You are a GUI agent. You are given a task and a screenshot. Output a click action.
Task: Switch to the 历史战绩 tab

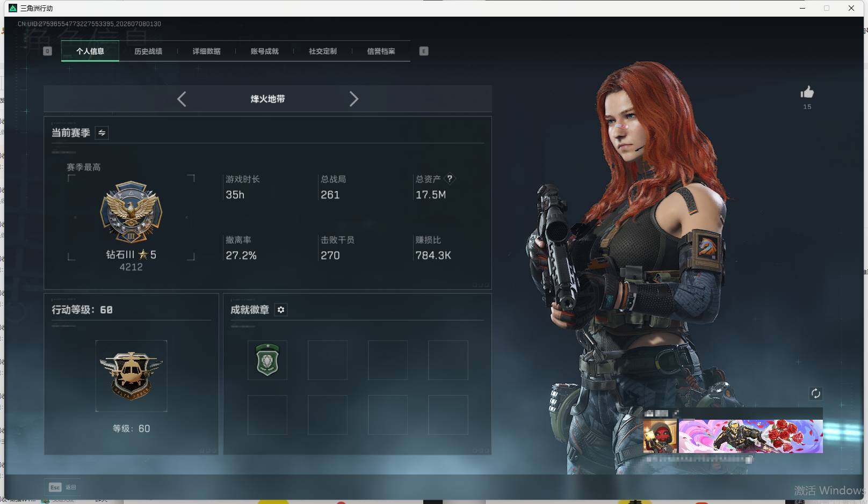click(x=148, y=52)
